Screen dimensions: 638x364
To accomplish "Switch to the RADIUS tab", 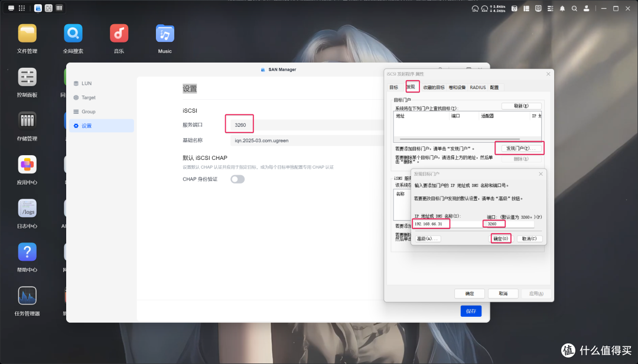I will (x=478, y=87).
